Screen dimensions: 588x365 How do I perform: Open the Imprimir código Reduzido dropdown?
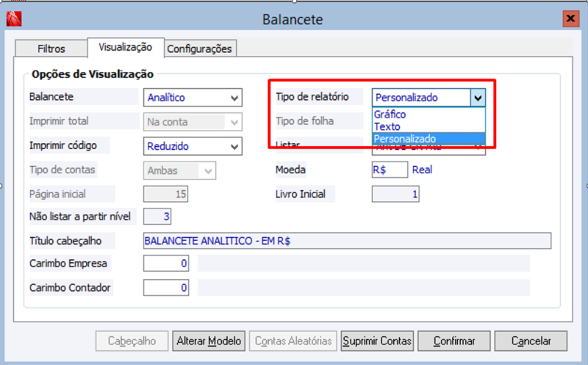pyautogui.click(x=193, y=146)
